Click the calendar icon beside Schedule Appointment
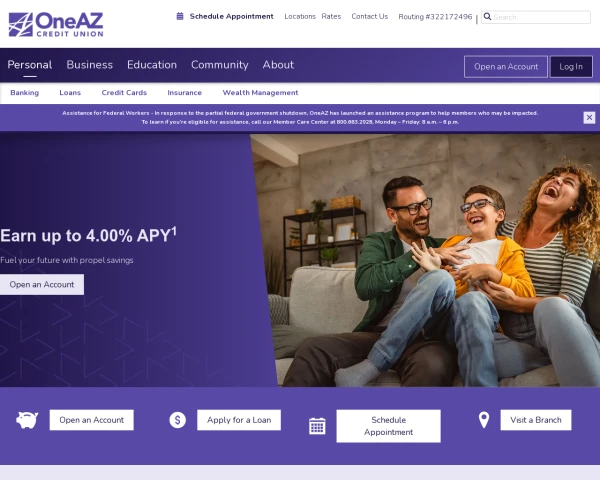600x480 pixels. tap(180, 16)
